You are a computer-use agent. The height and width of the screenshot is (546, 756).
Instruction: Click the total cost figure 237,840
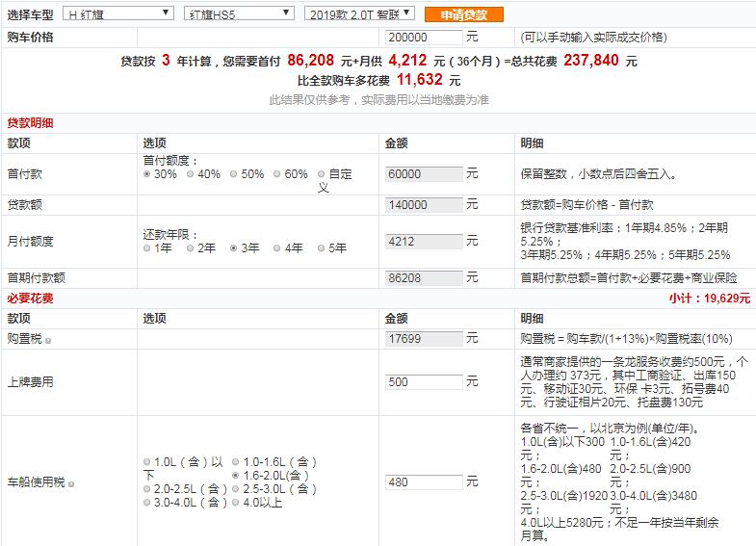591,61
